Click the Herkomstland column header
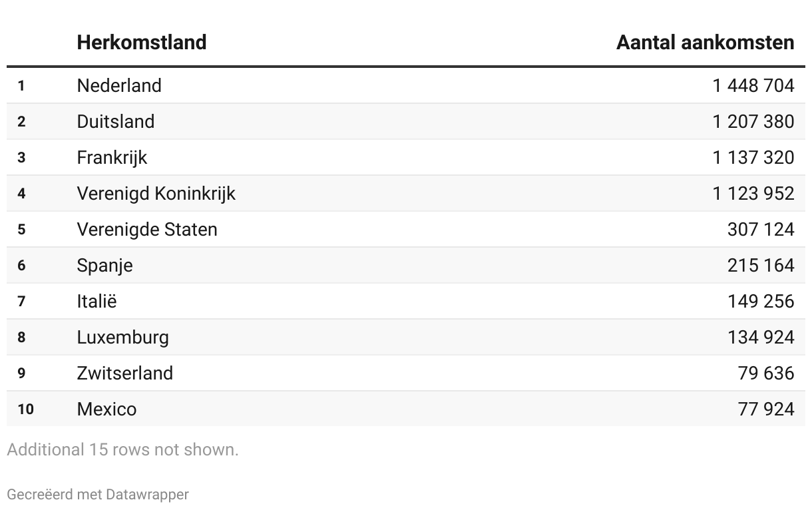Screen dimensions: 812x510 tap(142, 43)
